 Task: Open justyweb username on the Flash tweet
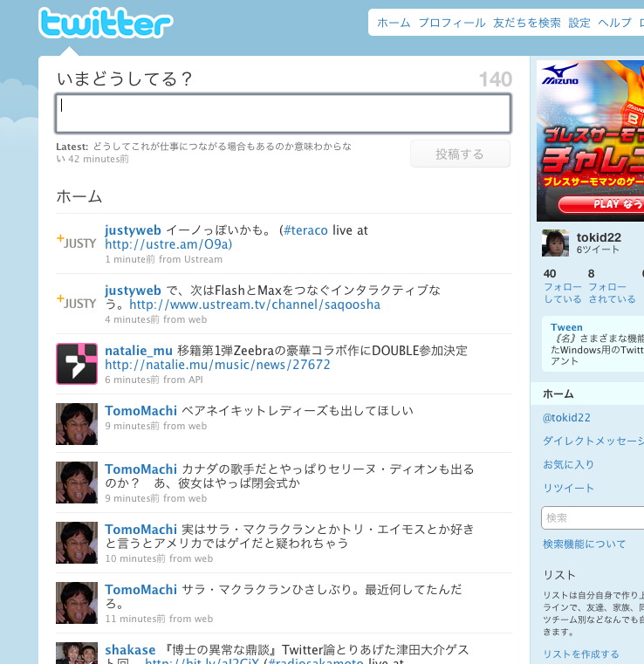(x=133, y=291)
